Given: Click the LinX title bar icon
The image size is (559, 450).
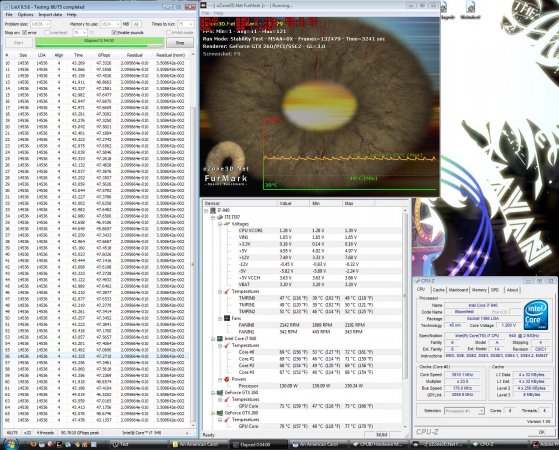Looking at the screenshot, I should (x=6, y=7).
